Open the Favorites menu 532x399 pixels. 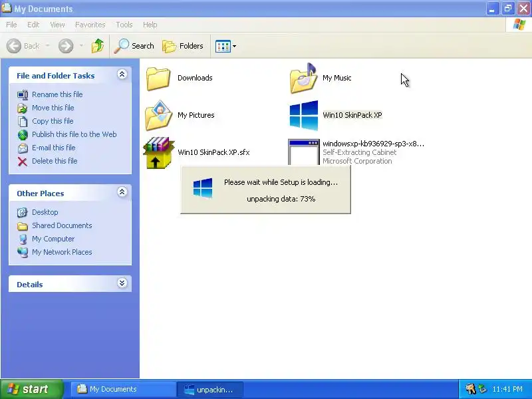tap(90, 25)
